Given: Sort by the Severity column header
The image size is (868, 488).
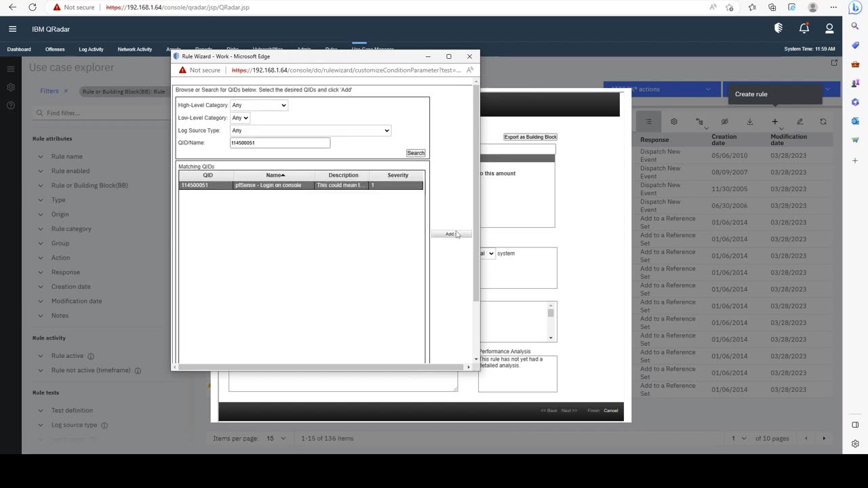Looking at the screenshot, I should (398, 176).
